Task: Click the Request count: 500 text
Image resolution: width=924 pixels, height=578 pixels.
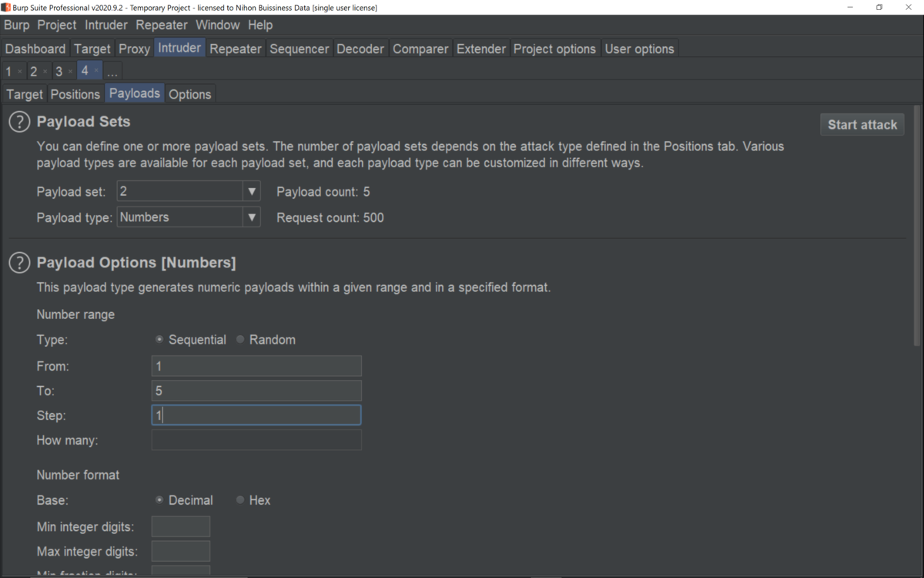Action: point(330,218)
